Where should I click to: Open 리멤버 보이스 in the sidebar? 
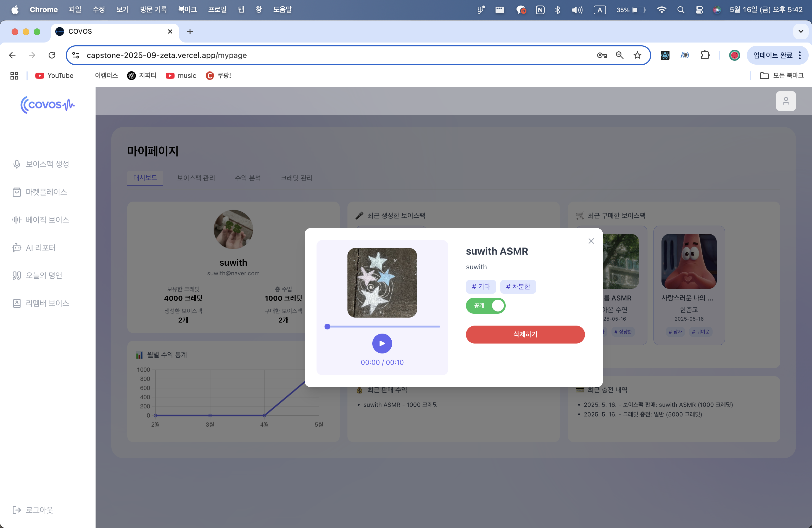[x=41, y=303]
